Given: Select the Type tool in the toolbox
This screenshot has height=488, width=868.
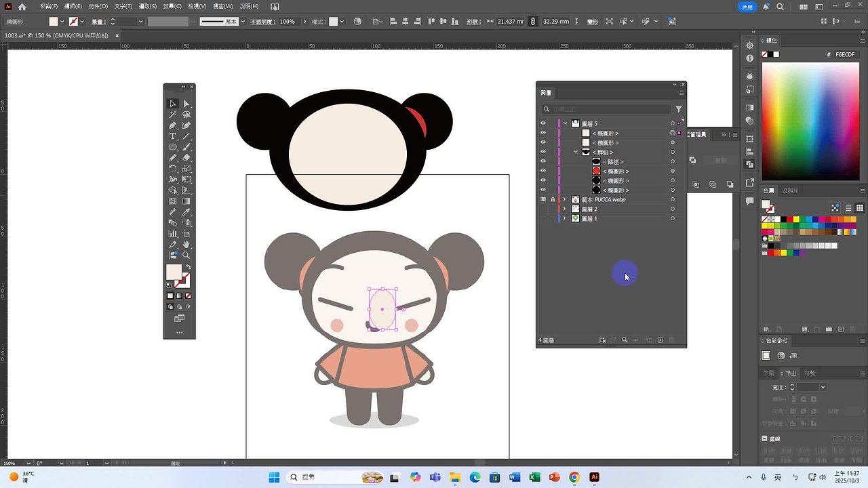Looking at the screenshot, I should pyautogui.click(x=173, y=136).
